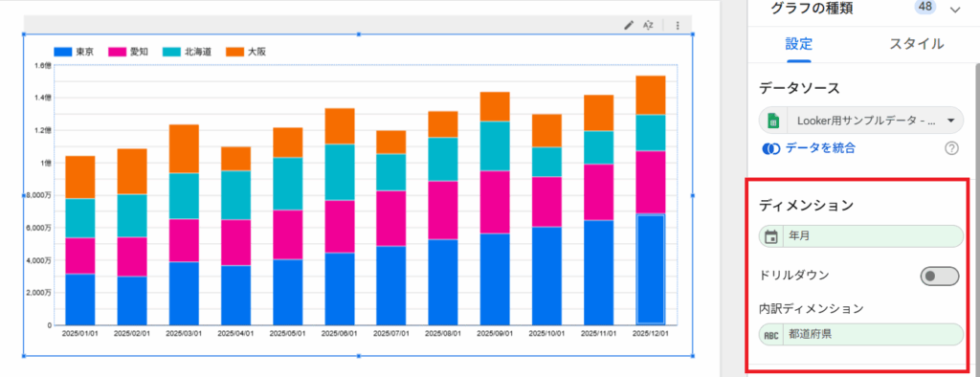980x377 pixels.
Task: Click the 大阪 legend color swatch
Action: (235, 52)
